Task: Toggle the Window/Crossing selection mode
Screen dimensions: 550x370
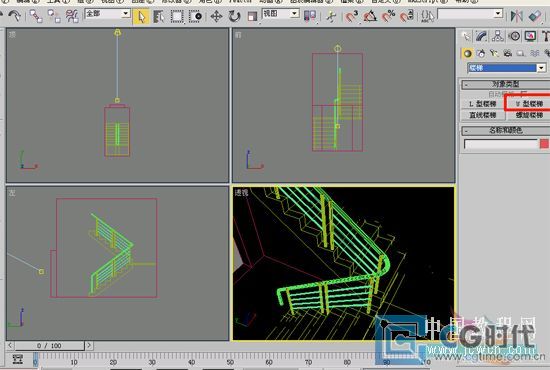Action: (195, 16)
